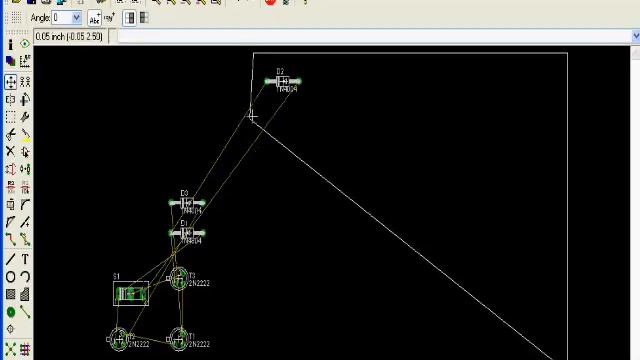Select the Value tool
Screen dimensions: 640x360
[x=25, y=187]
